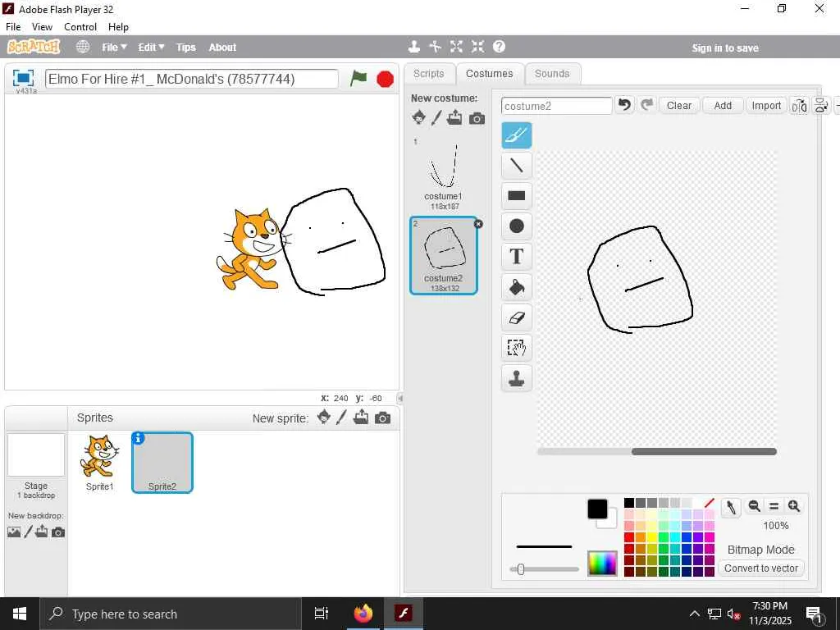Select the Eraser tool
The width and height of the screenshot is (840, 630).
[x=517, y=317]
